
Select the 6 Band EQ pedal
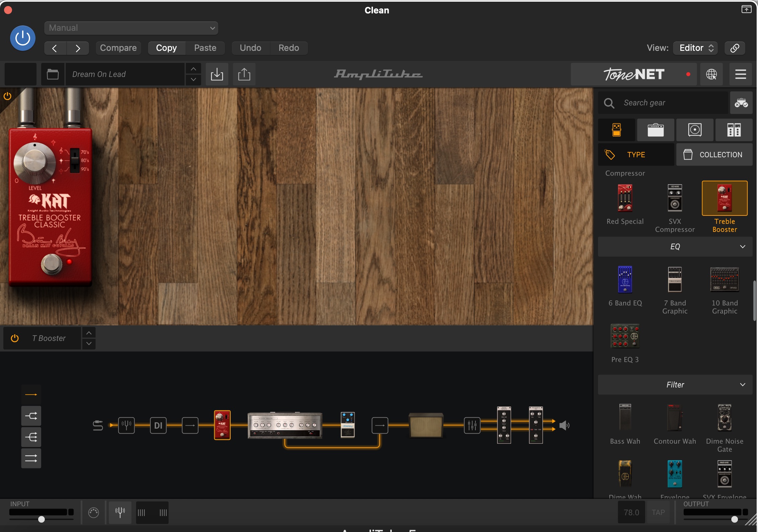625,279
